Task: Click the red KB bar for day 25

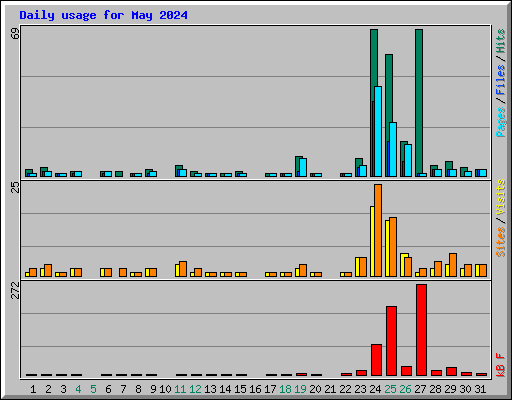Action: click(391, 341)
